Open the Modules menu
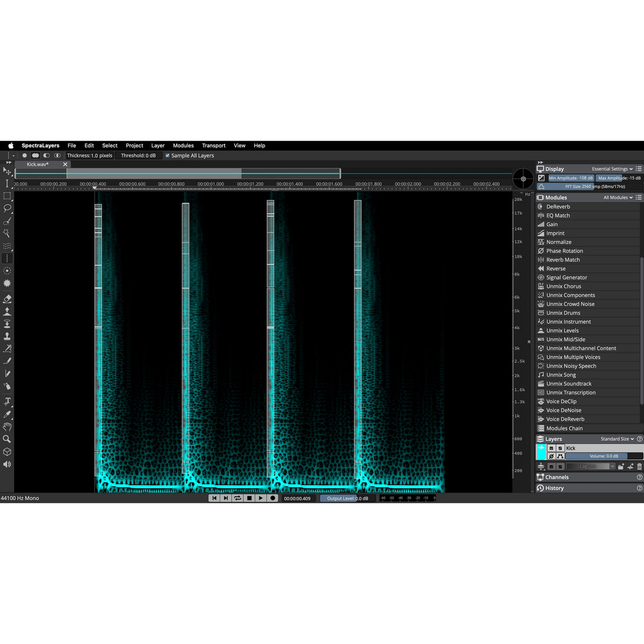 pos(183,145)
